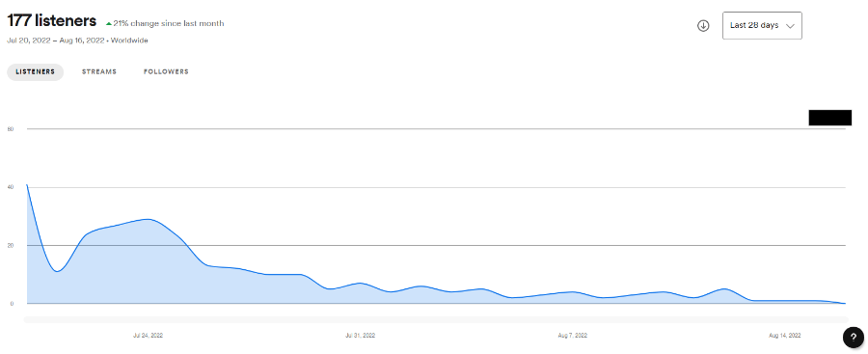Click the Jul 24, 2022 axis label
The width and height of the screenshot is (868, 354).
pyautogui.click(x=148, y=335)
